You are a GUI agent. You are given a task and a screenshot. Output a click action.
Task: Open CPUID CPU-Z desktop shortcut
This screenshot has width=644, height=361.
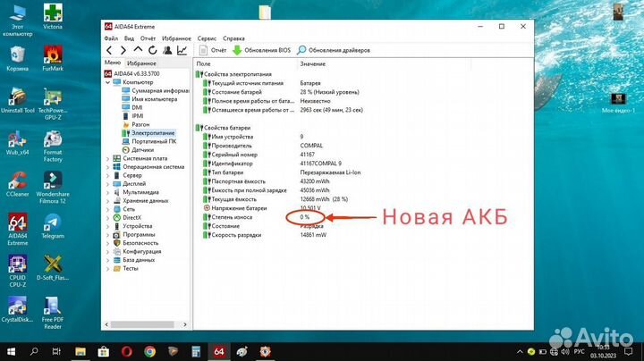click(17, 271)
